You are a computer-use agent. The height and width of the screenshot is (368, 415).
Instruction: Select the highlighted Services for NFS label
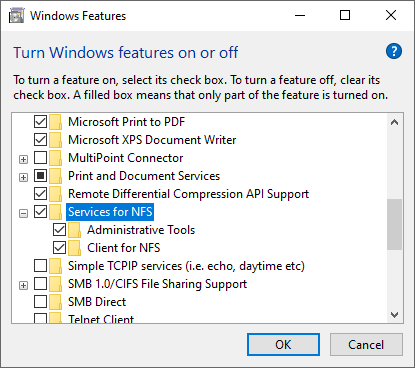click(x=110, y=212)
